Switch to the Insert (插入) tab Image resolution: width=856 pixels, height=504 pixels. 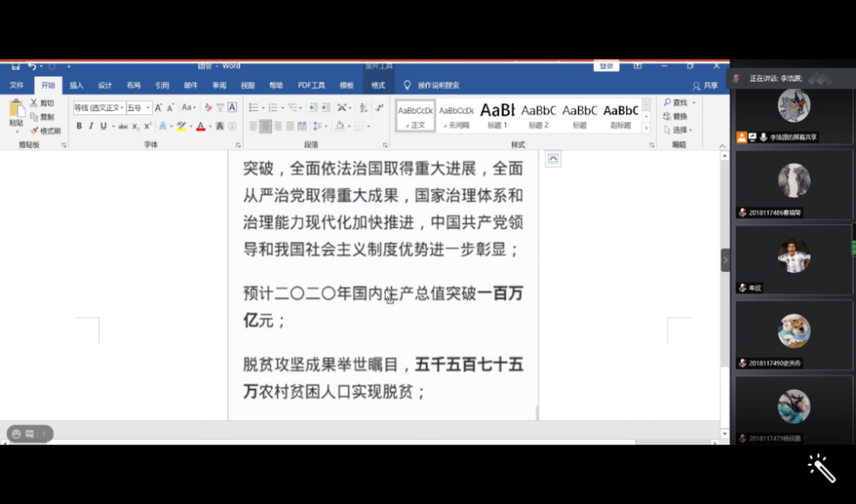76,85
